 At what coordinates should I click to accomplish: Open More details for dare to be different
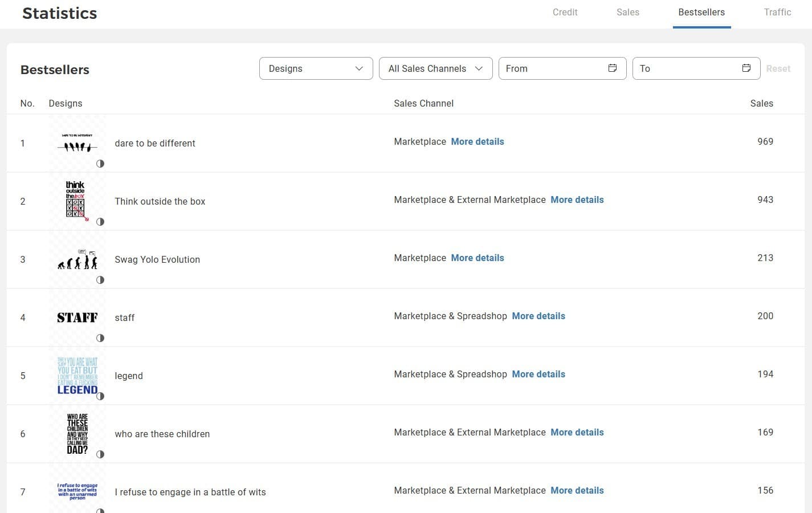[x=478, y=141]
